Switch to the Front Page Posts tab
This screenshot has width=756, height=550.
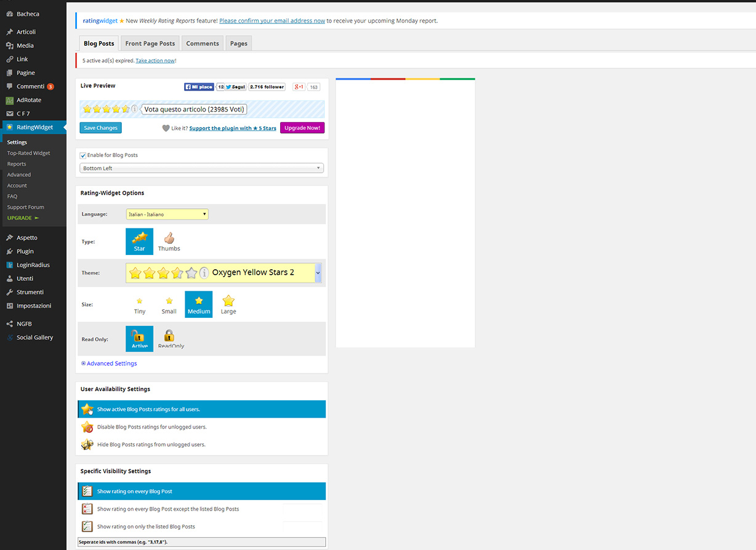tap(150, 43)
